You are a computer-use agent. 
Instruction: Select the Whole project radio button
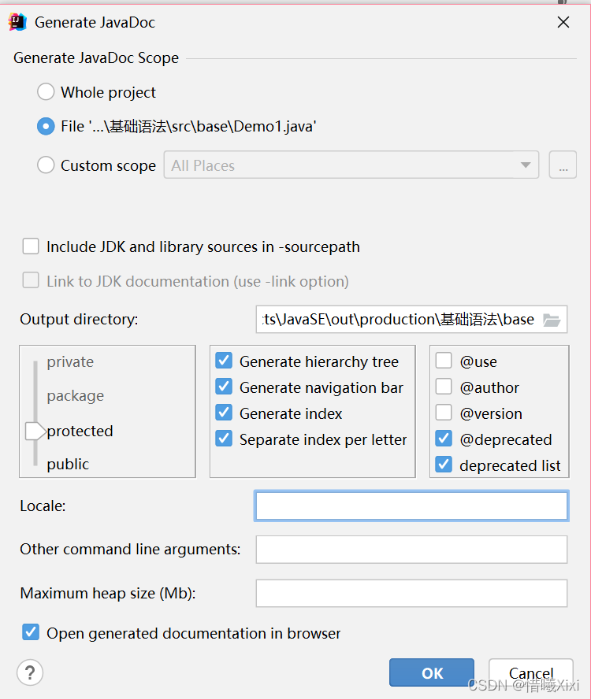46,92
